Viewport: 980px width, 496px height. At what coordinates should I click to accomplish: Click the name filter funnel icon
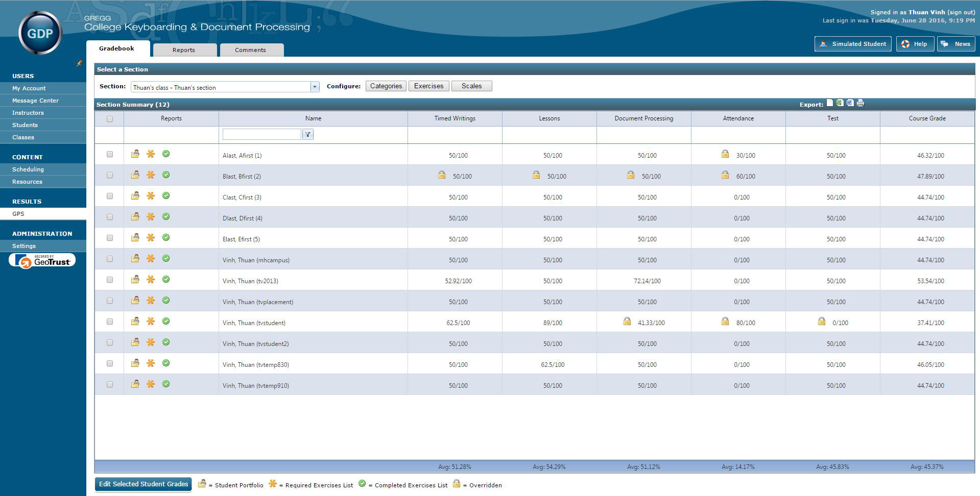308,134
